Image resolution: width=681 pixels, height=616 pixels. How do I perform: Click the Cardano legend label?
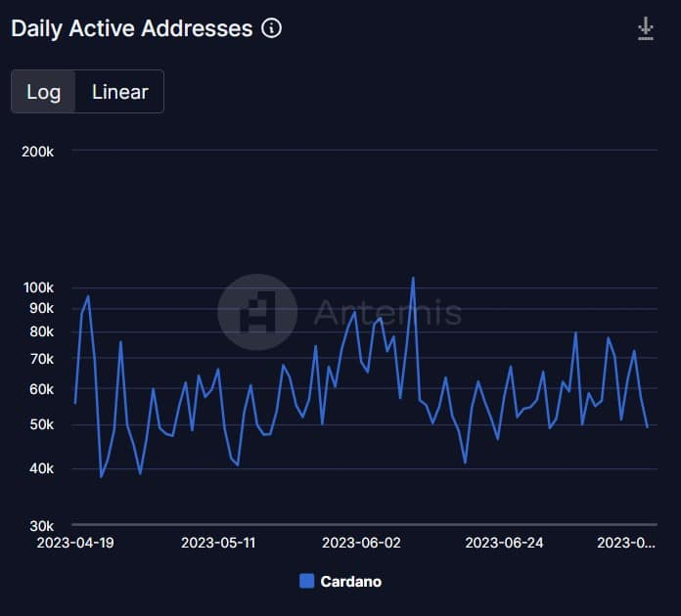click(351, 581)
